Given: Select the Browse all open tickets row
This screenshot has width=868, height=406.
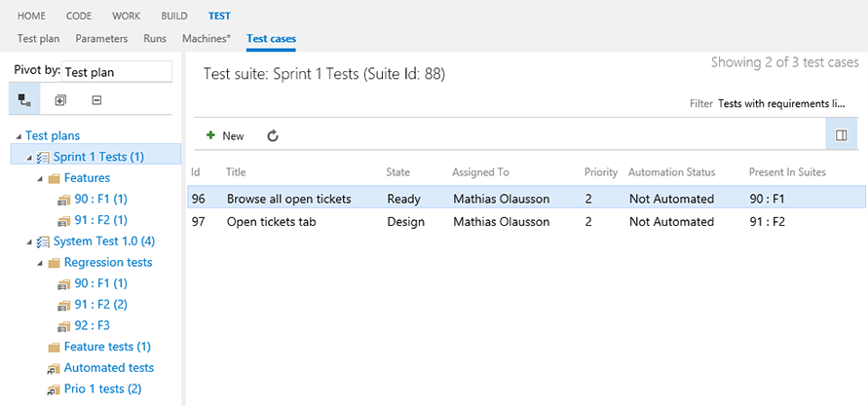Looking at the screenshot, I should point(526,199).
